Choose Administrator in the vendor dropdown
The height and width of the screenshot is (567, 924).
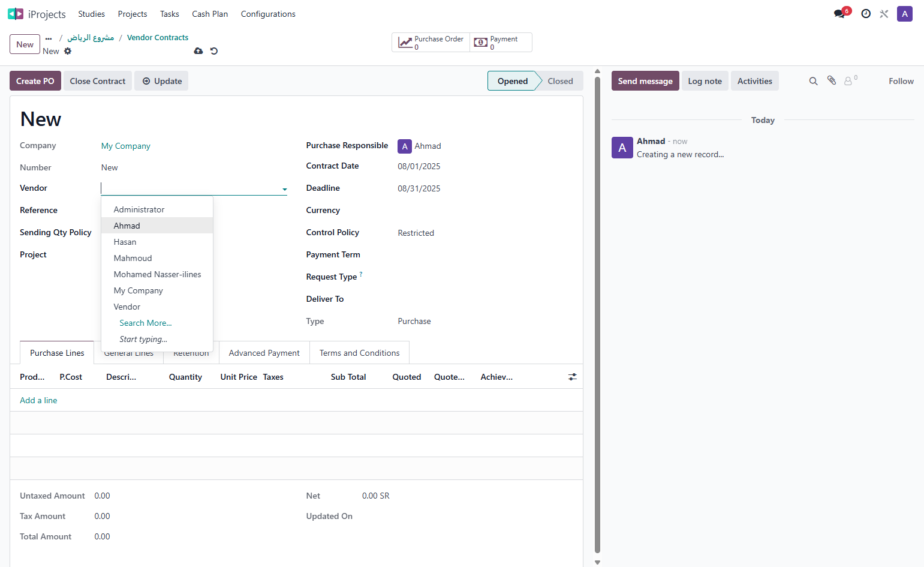point(157,209)
